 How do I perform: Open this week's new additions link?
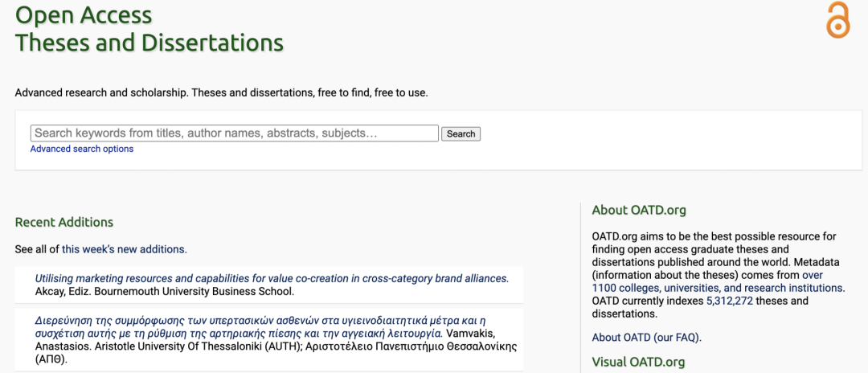click(125, 249)
